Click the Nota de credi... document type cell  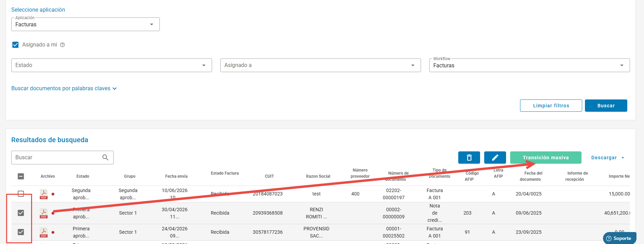435,213
